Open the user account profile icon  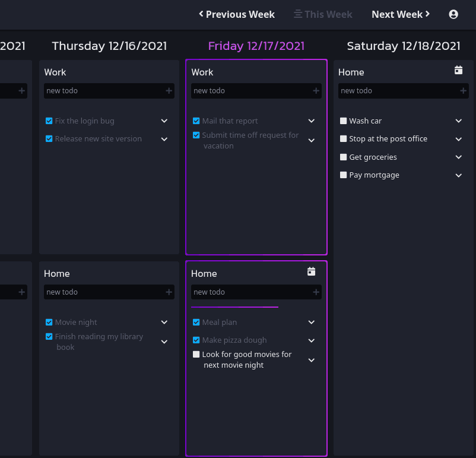click(x=453, y=14)
